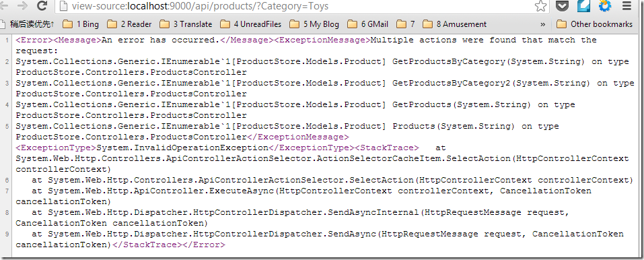Click the page icon in address bar
644x260 pixels.
(x=63, y=6)
